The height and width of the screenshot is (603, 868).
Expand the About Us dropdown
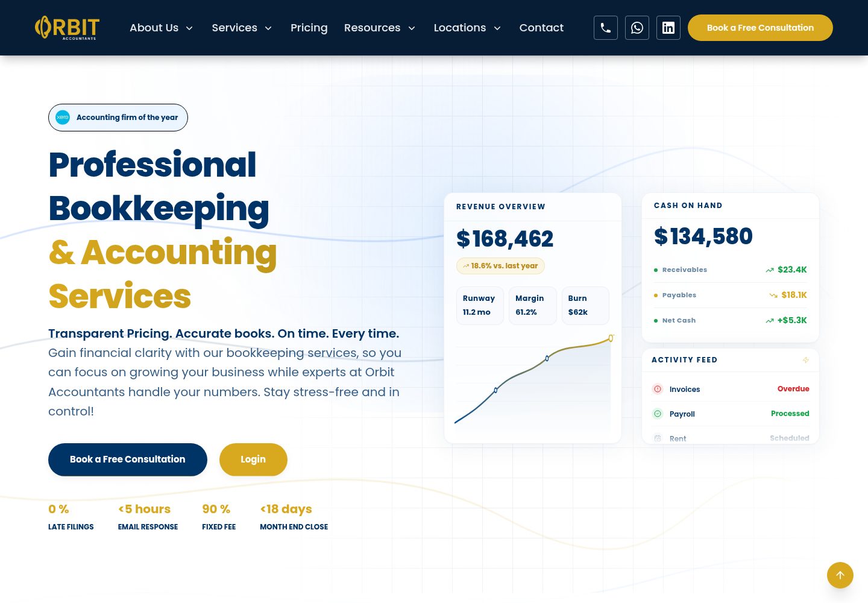162,28
